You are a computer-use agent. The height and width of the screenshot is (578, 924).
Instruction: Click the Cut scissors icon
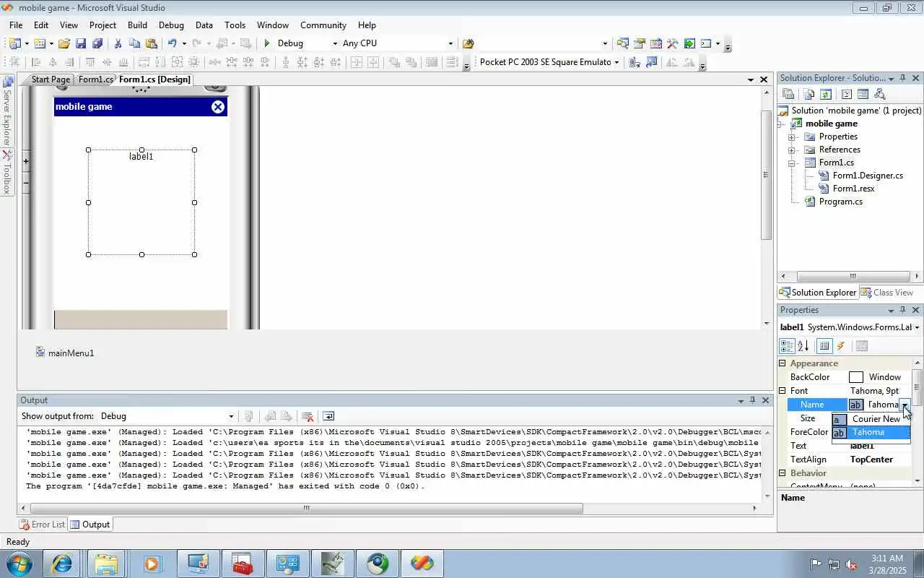coord(118,43)
